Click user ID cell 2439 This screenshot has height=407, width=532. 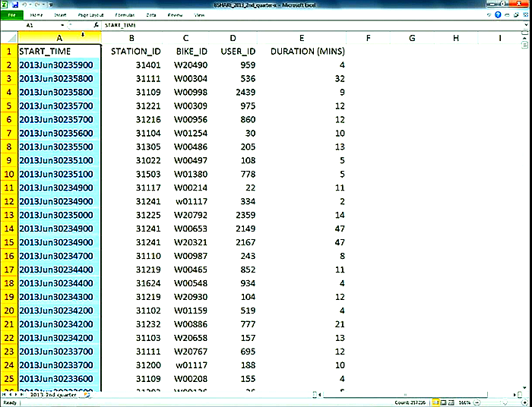(233, 92)
